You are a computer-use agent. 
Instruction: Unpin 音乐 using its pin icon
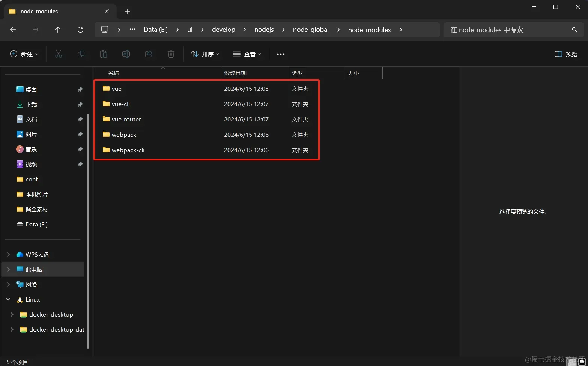point(80,149)
